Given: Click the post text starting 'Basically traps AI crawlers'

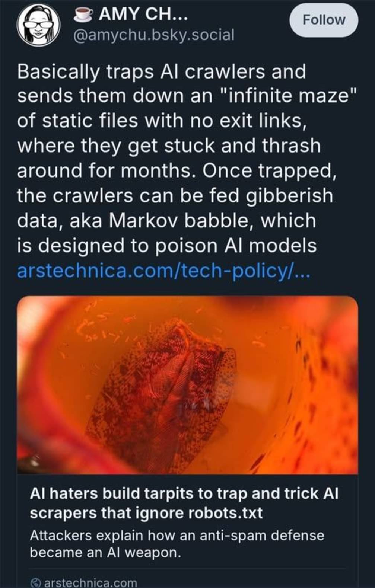Looking at the screenshot, I should (161, 71).
